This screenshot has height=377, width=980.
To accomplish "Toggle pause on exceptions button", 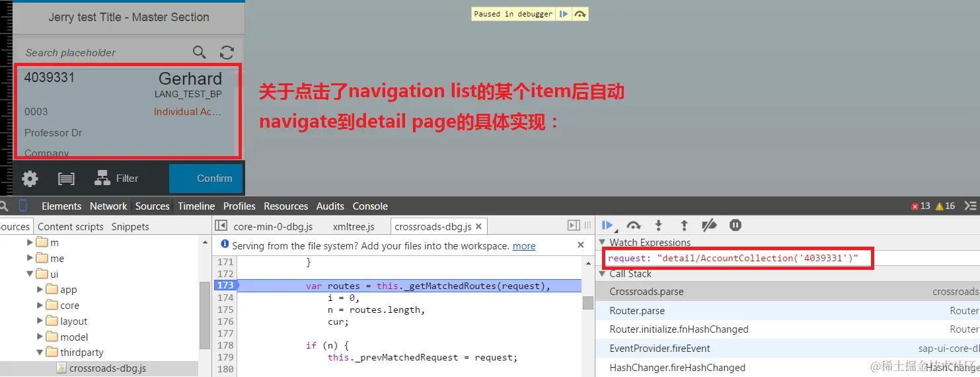I will pyautogui.click(x=735, y=226).
